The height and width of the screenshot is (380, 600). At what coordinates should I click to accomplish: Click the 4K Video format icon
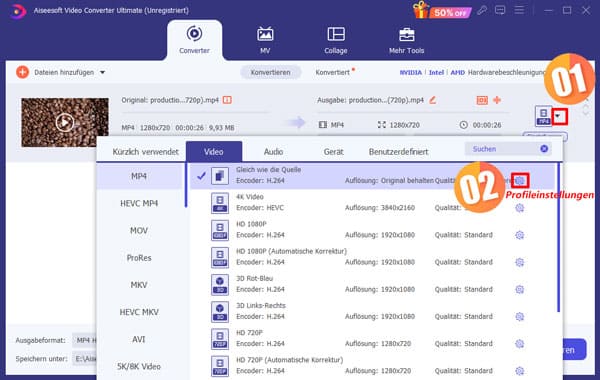[220, 203]
